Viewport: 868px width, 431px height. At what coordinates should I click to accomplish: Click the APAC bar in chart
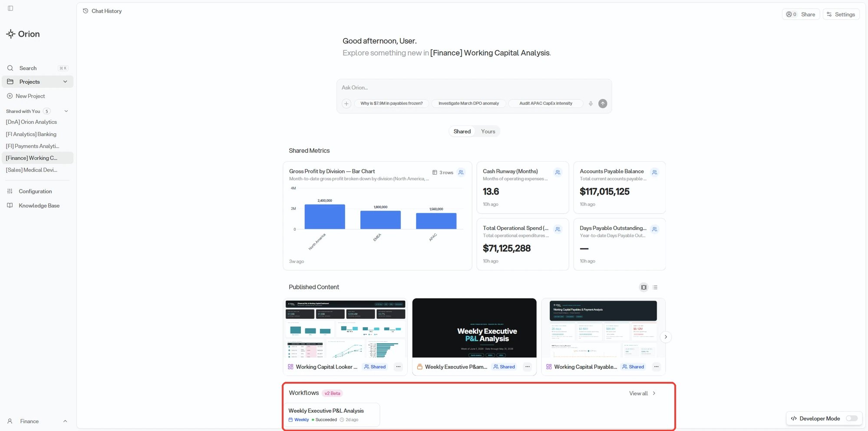436,221
